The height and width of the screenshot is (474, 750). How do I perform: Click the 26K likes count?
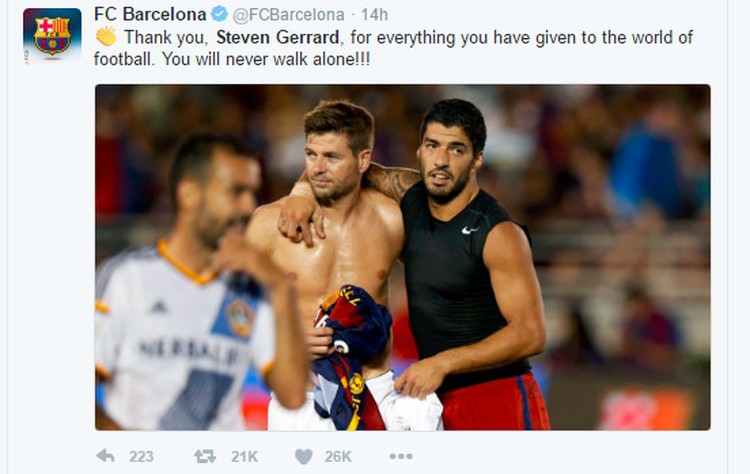coord(338,457)
